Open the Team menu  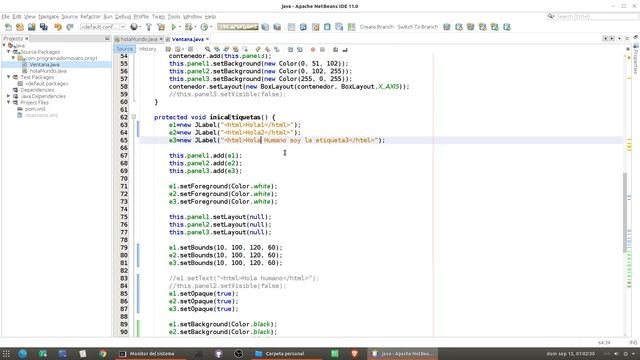click(x=158, y=17)
